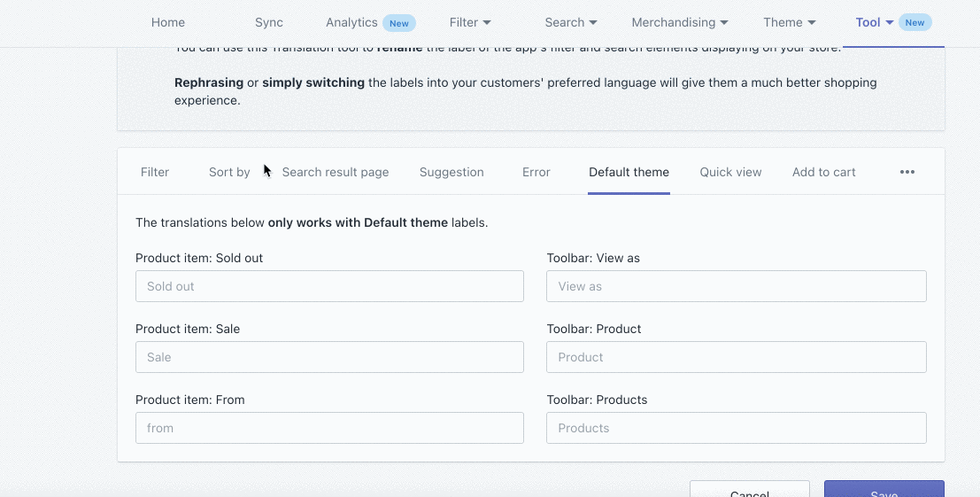The width and height of the screenshot is (980, 497).
Task: Focus the Toolbar: Products input field
Action: 737,428
